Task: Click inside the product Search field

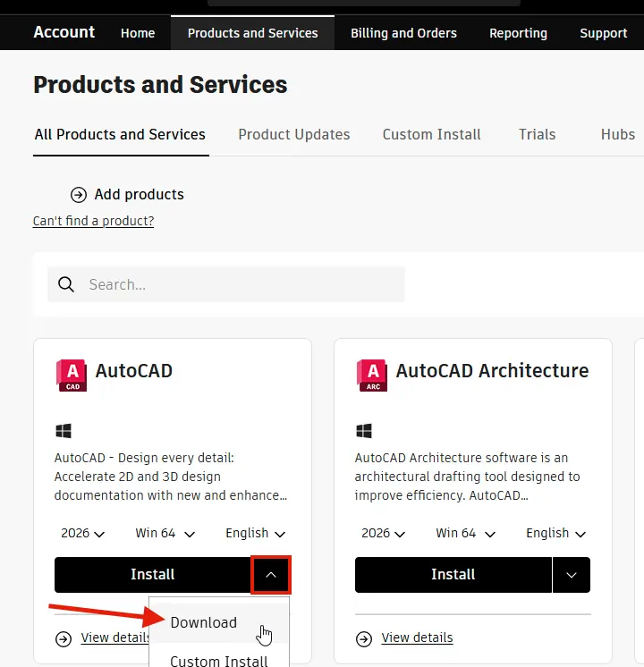Action: [241, 284]
